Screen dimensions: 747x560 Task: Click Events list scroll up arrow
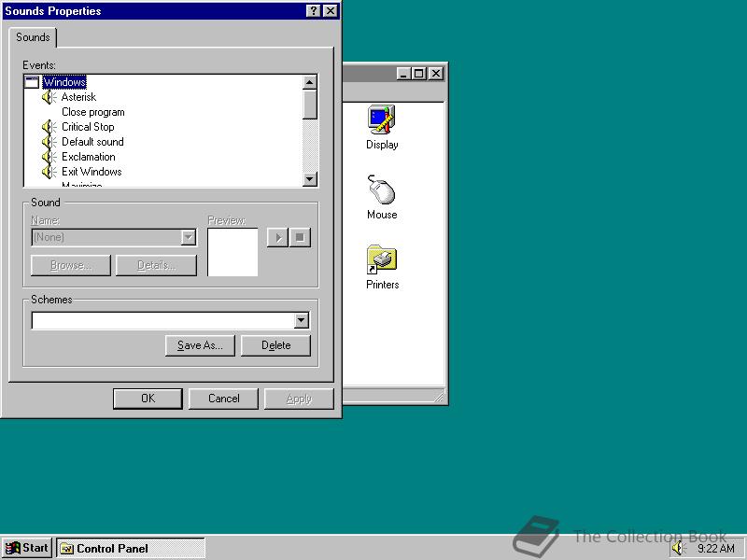pos(310,82)
